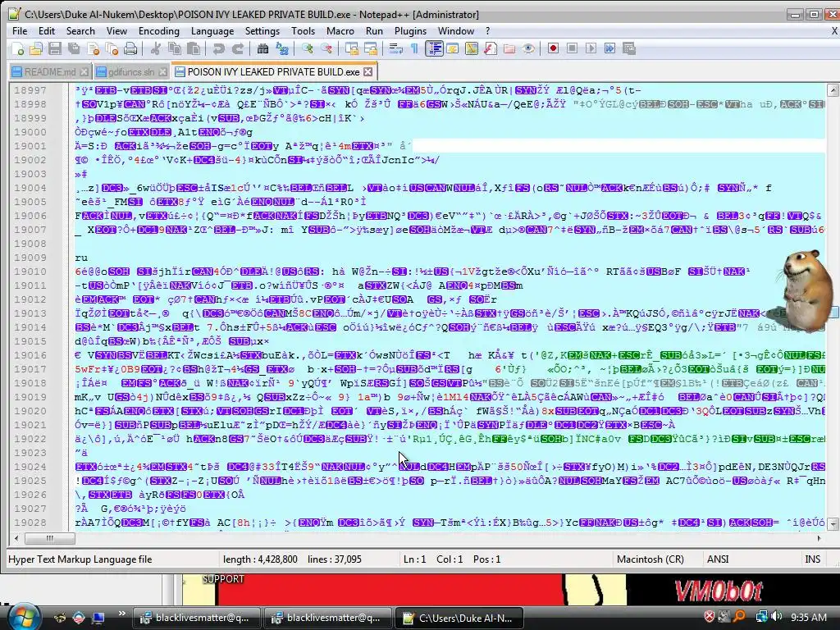840x630 pixels.
Task: Open the View menu
Action: [116, 31]
